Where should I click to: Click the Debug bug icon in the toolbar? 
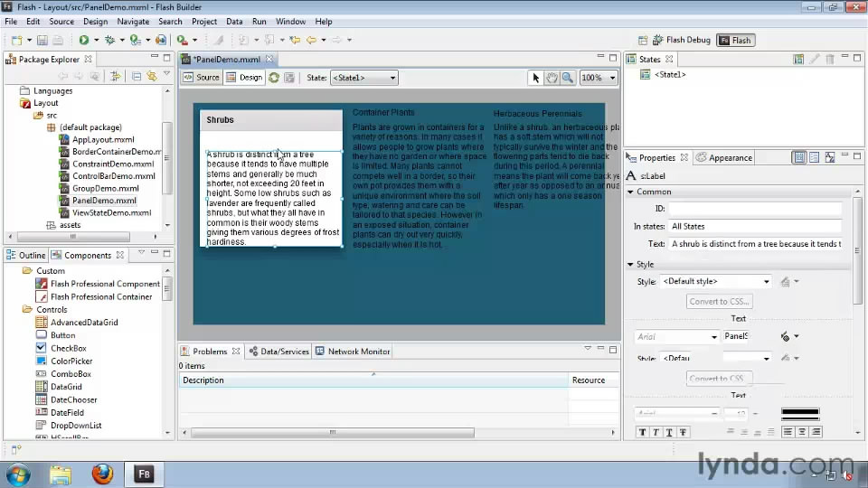click(x=109, y=40)
